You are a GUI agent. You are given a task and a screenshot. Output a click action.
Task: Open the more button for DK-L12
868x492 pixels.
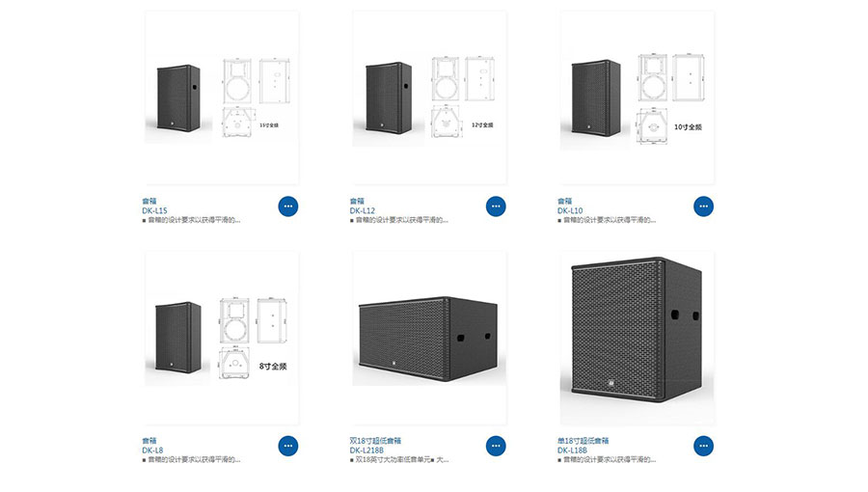coord(496,206)
